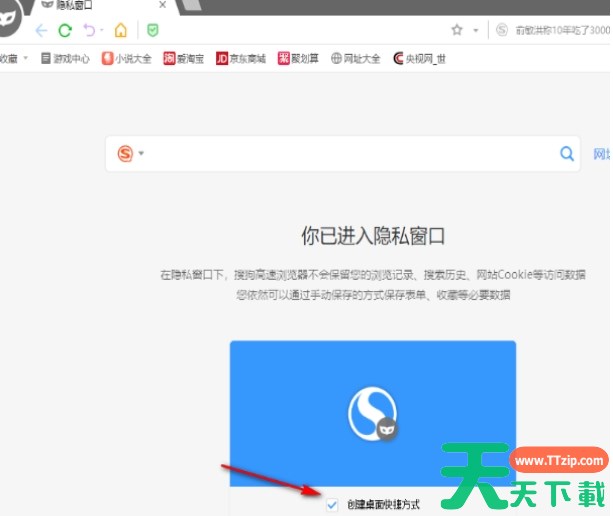Click the blue magnifier search button
Screen dimensions: 613x516
click(x=567, y=154)
